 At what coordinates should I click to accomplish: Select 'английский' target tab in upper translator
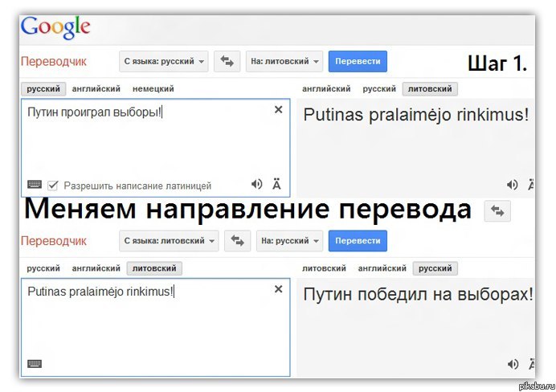coord(326,88)
